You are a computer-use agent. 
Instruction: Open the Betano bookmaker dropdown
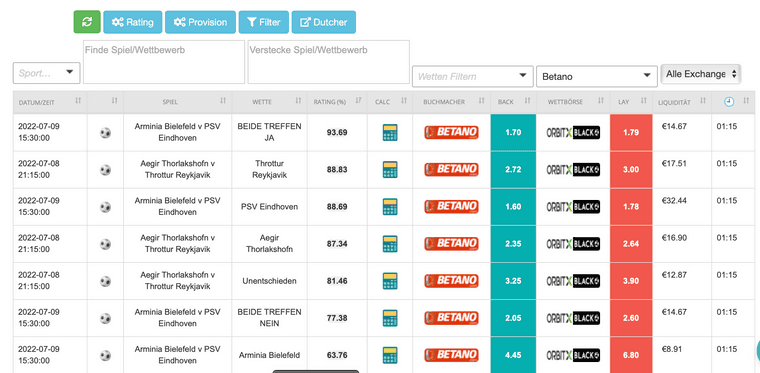pyautogui.click(x=597, y=77)
